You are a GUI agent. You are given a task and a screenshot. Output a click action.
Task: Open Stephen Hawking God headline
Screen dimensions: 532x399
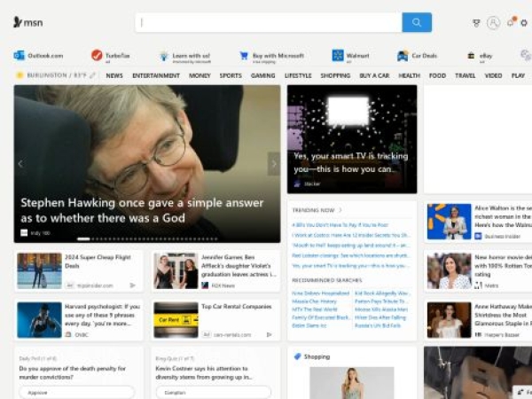pyautogui.click(x=142, y=210)
